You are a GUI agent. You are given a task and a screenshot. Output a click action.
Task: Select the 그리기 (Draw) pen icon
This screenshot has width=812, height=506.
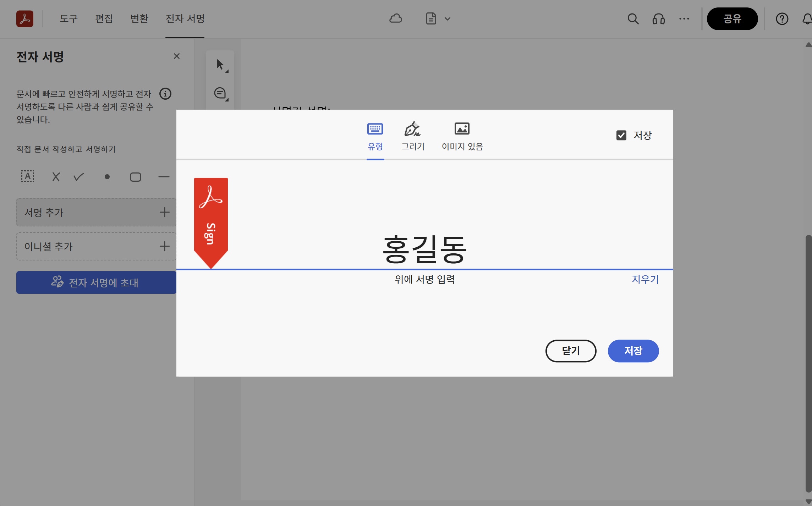click(412, 129)
